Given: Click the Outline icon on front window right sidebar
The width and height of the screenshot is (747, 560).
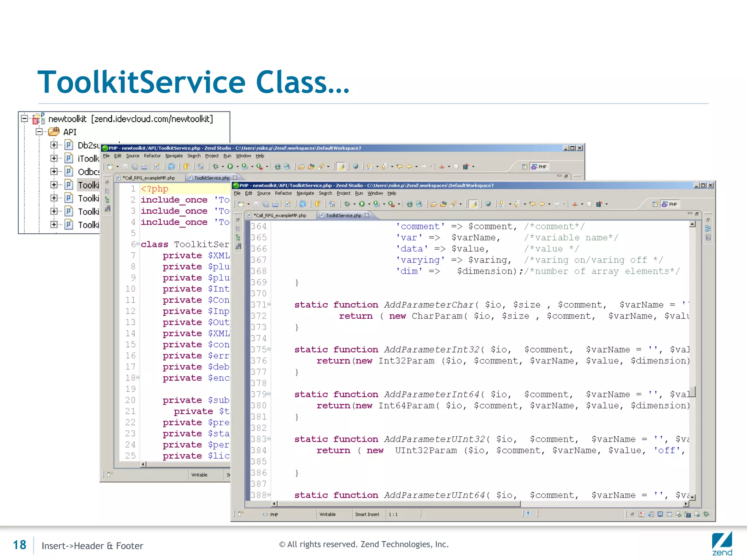Looking at the screenshot, I should tap(708, 229).
